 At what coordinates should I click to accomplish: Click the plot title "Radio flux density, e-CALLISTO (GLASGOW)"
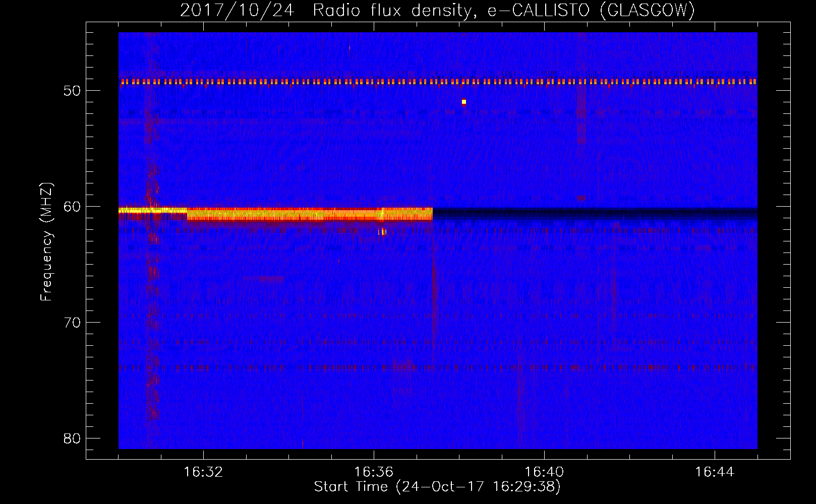click(x=504, y=10)
